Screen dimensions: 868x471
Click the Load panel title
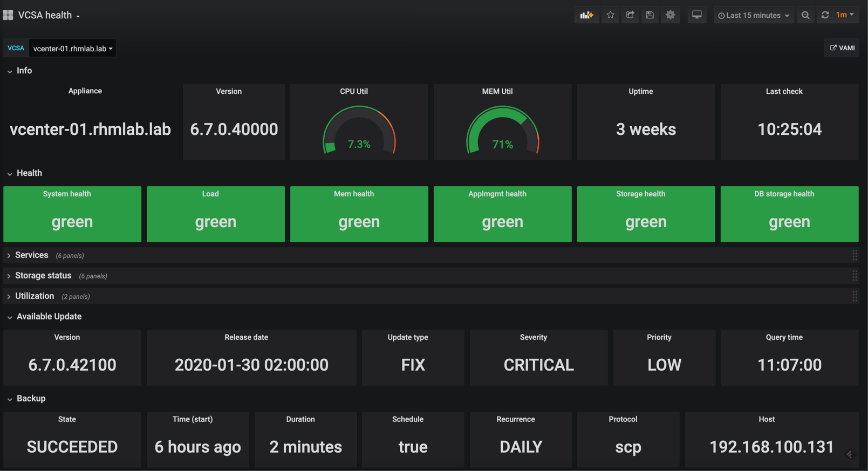(x=210, y=194)
